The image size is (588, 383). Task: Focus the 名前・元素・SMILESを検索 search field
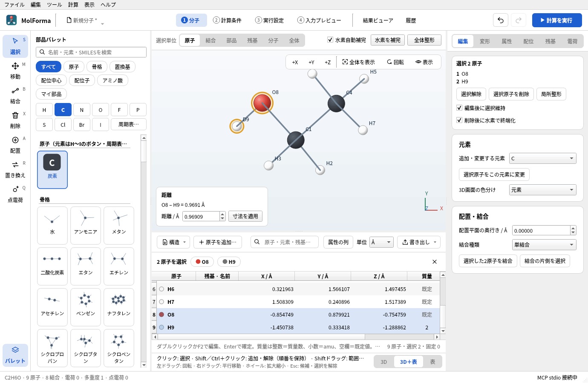point(91,52)
